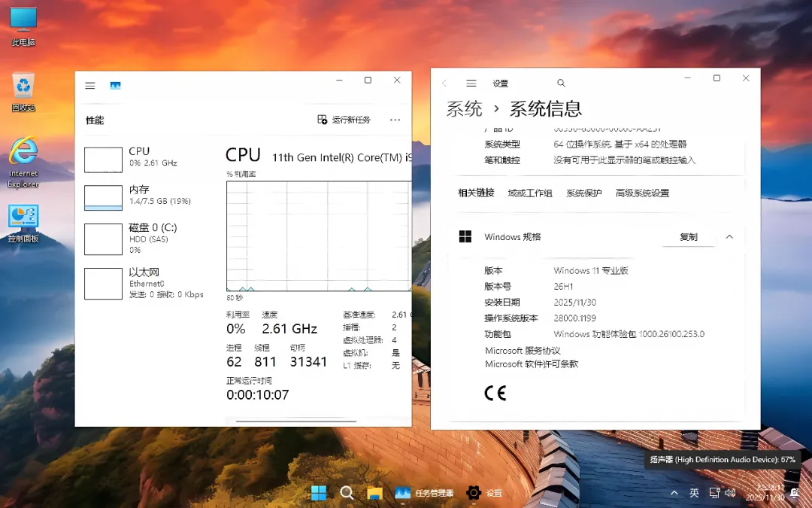Image resolution: width=812 pixels, height=508 pixels.
Task: Click the taskbar Search icon
Action: 347,492
